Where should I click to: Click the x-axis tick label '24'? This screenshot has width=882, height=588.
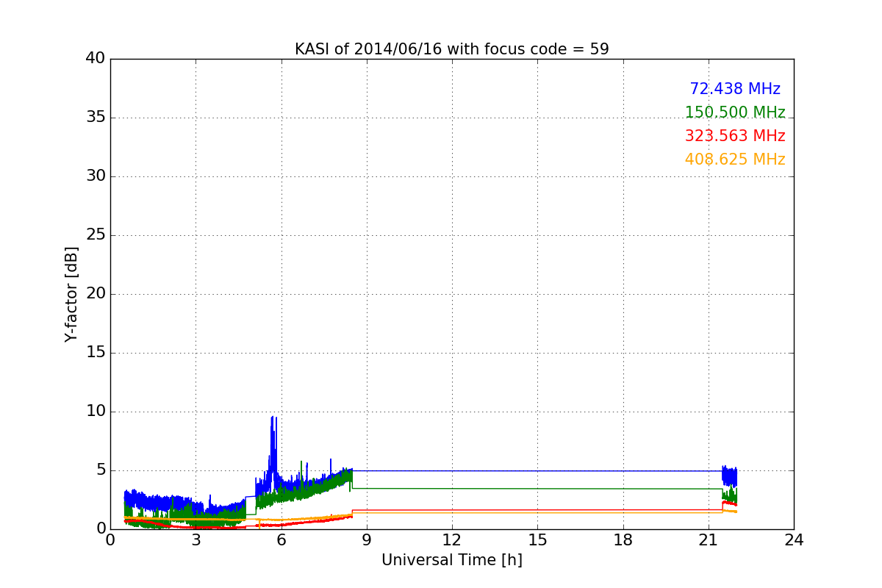[x=794, y=539]
